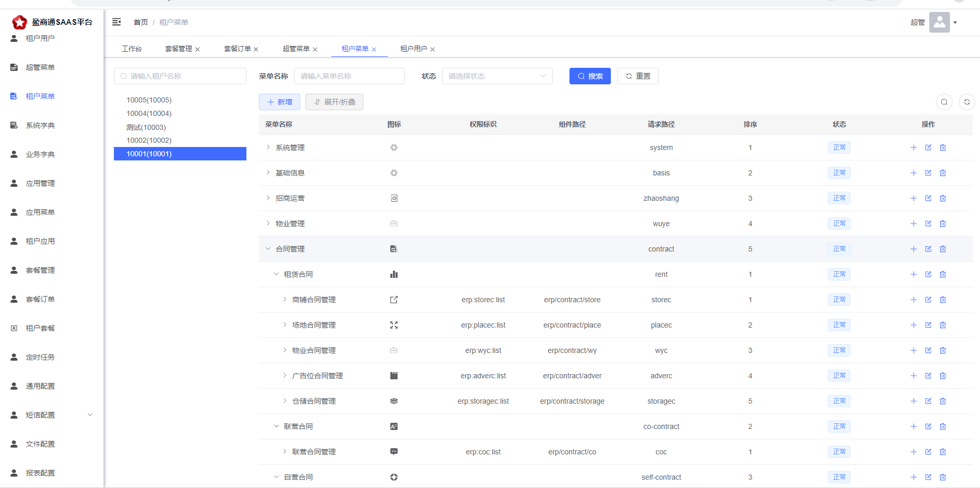Click the delete icon in 仓储合同管理 row
This screenshot has width=980, height=488.
[943, 401]
